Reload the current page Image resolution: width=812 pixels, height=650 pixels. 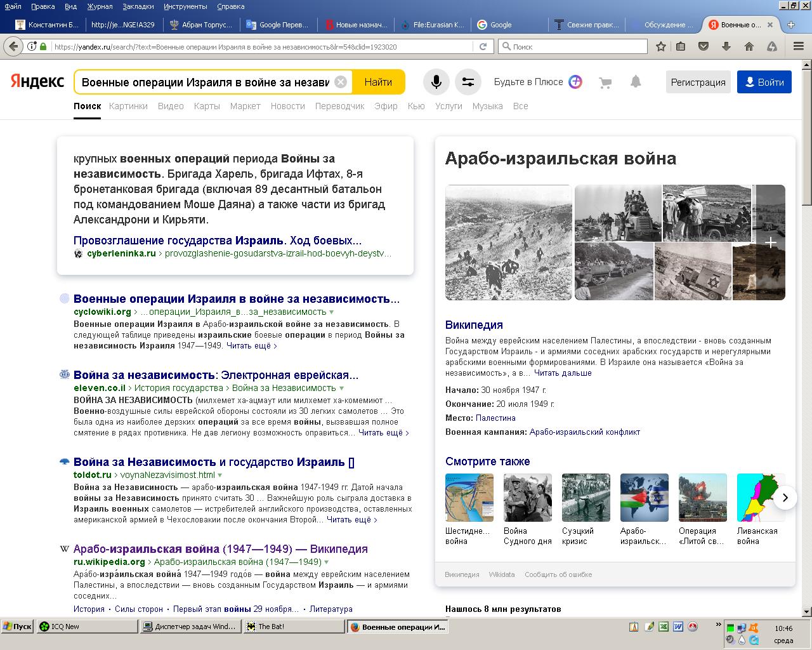pos(483,46)
